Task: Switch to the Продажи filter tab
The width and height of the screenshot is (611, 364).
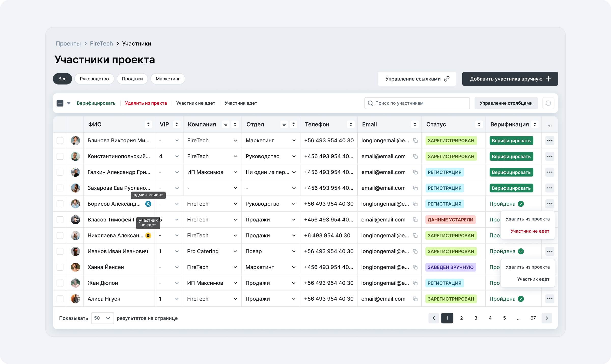Action: pos(132,79)
